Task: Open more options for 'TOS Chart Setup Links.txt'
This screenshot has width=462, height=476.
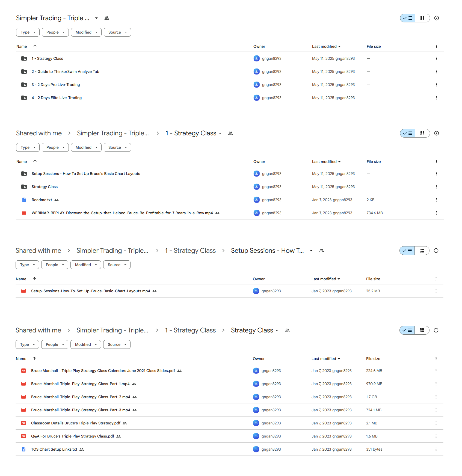Action: (x=436, y=449)
